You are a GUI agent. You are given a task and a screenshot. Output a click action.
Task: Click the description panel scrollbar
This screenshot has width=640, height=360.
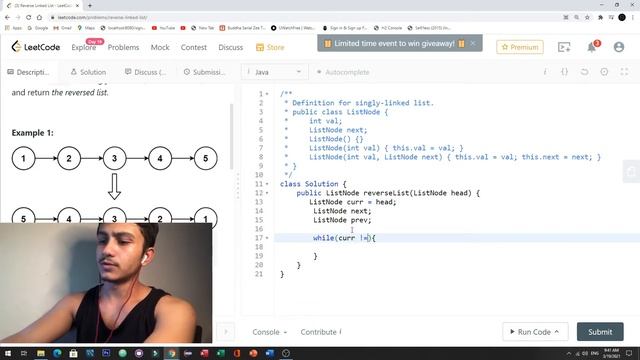(231, 136)
